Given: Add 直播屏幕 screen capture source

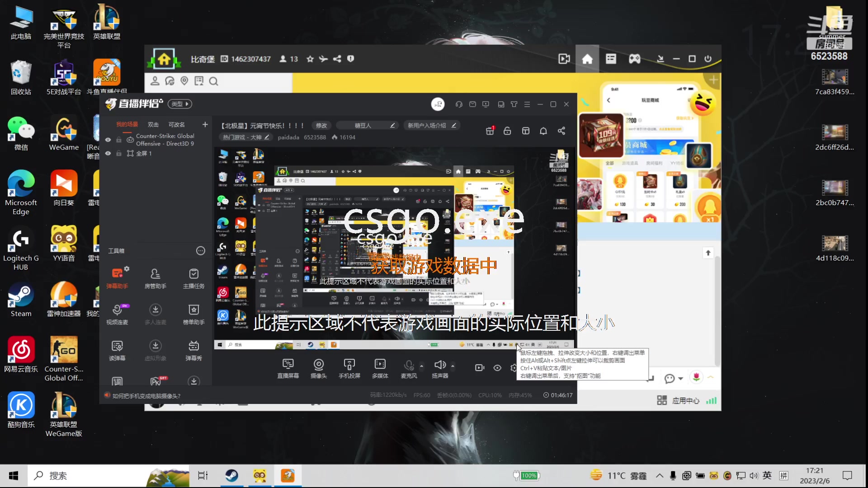Looking at the screenshot, I should (x=288, y=368).
